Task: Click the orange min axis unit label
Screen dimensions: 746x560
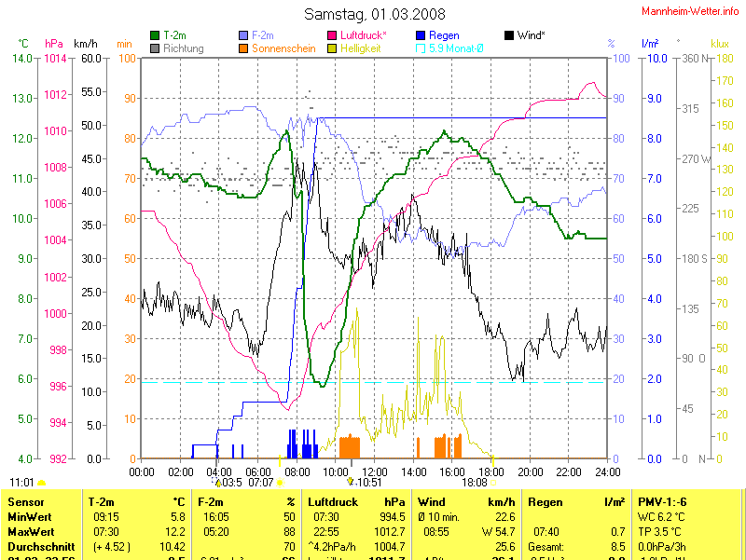Action: pyautogui.click(x=124, y=44)
